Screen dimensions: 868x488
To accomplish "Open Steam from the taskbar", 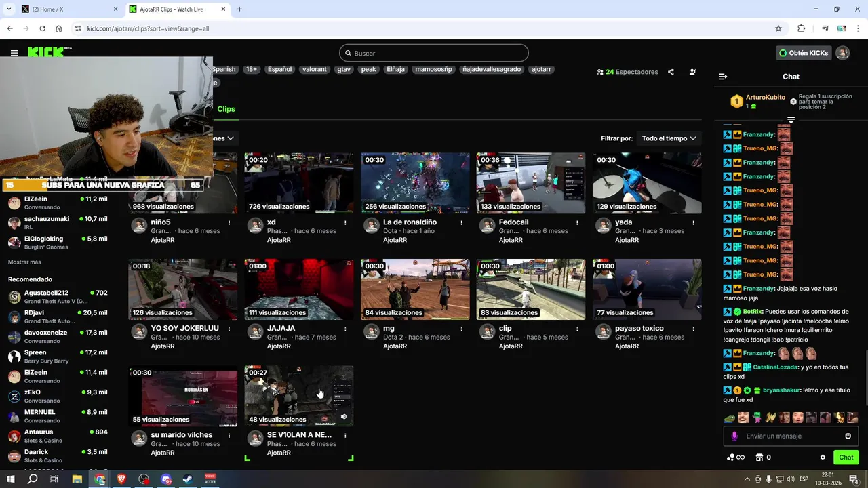I will tap(188, 479).
